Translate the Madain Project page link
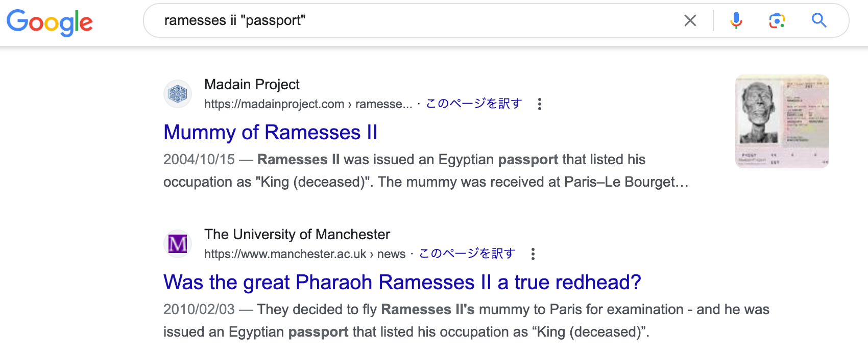This screenshot has height=357, width=868. coord(474,104)
